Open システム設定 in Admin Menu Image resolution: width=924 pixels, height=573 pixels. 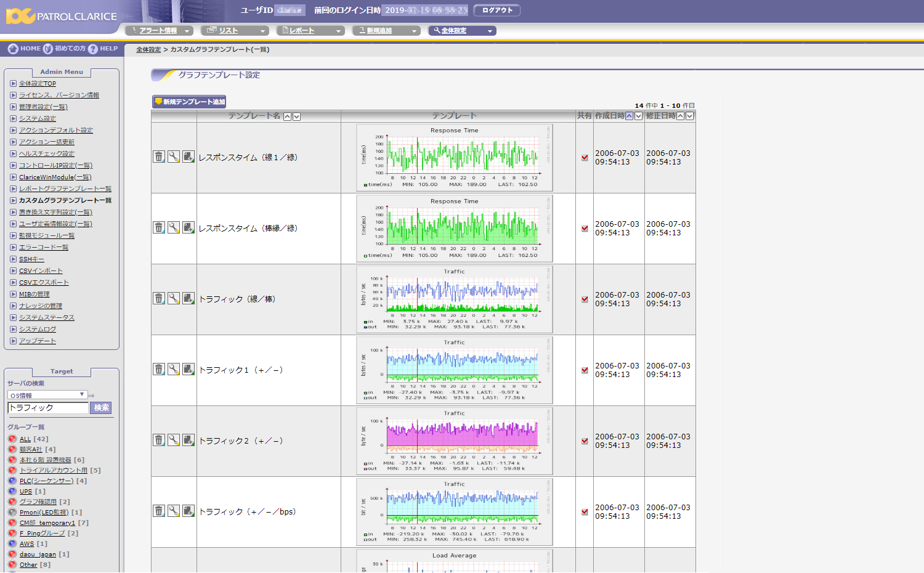[x=38, y=118]
